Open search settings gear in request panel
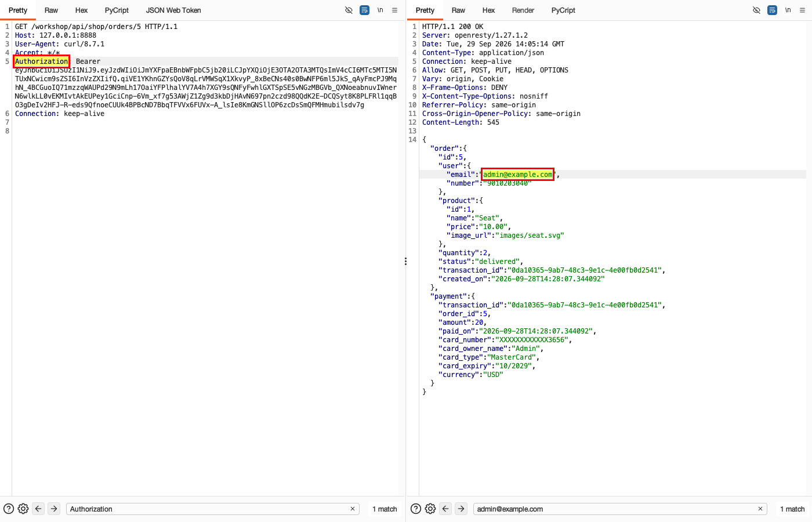 point(23,509)
